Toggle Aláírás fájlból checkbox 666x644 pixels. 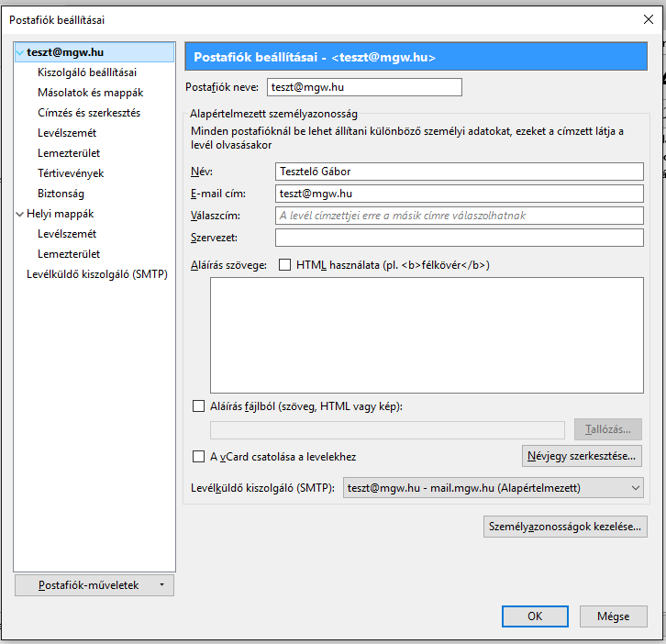click(199, 405)
